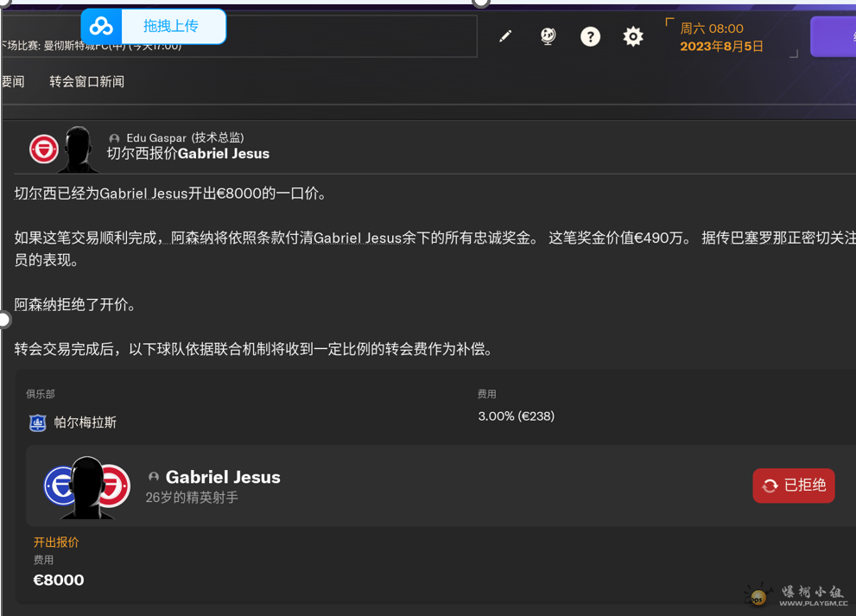
Task: Click the Arsenal badge beside Edu Gaspar
Action: point(44,149)
